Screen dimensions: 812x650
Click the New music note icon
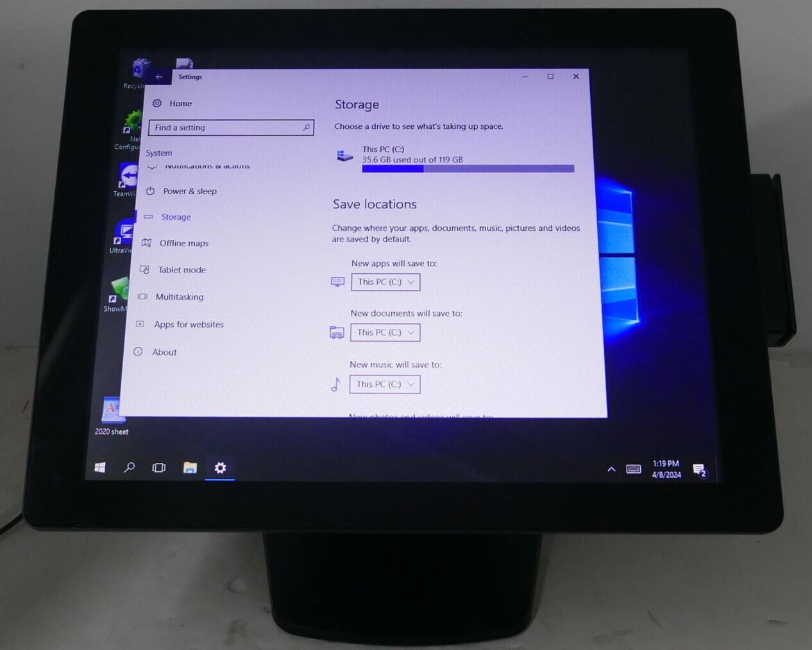click(x=335, y=384)
